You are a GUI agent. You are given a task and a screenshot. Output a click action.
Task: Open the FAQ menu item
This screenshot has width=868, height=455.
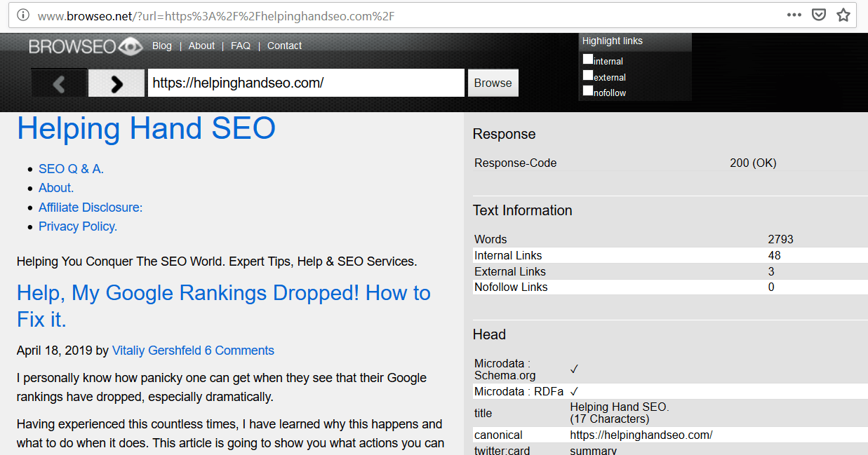(x=241, y=46)
